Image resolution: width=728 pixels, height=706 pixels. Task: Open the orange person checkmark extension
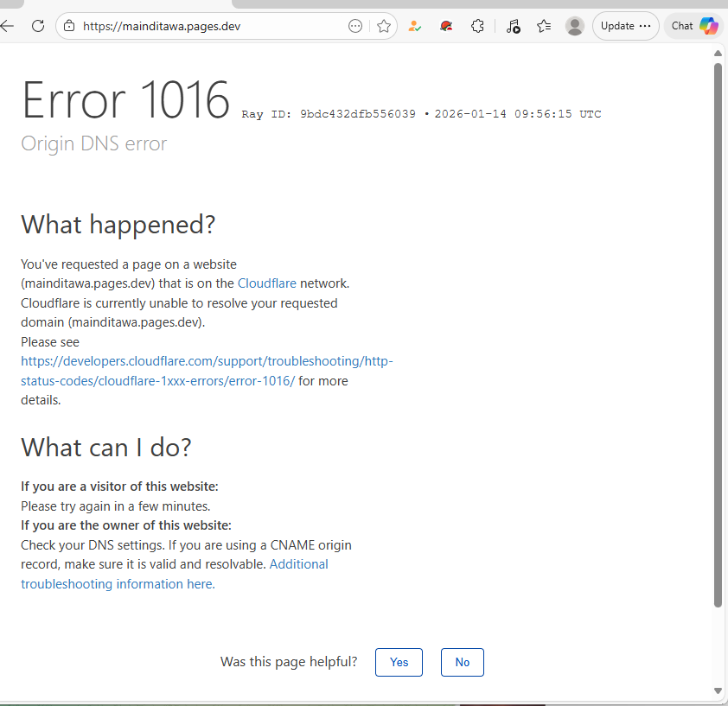(415, 26)
